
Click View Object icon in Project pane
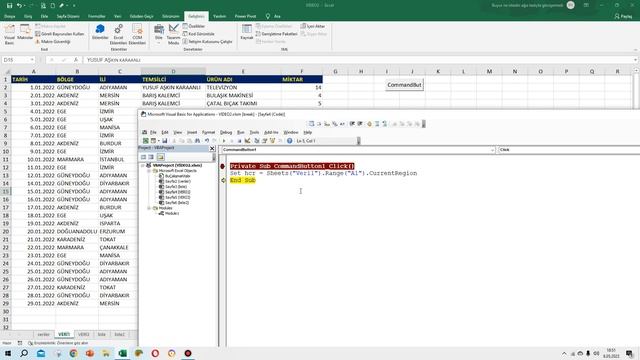[x=151, y=157]
